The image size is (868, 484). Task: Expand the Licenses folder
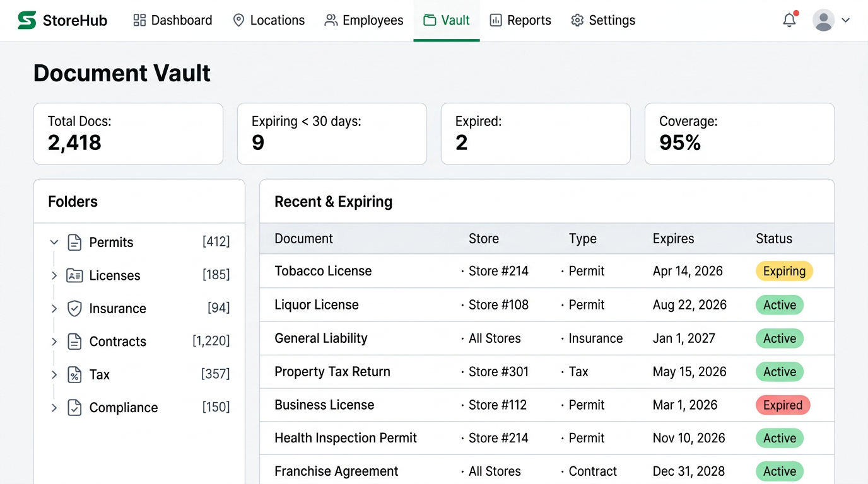(x=54, y=275)
